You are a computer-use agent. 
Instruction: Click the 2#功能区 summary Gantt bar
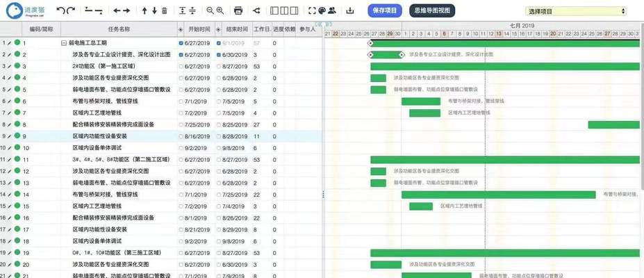click(x=505, y=66)
